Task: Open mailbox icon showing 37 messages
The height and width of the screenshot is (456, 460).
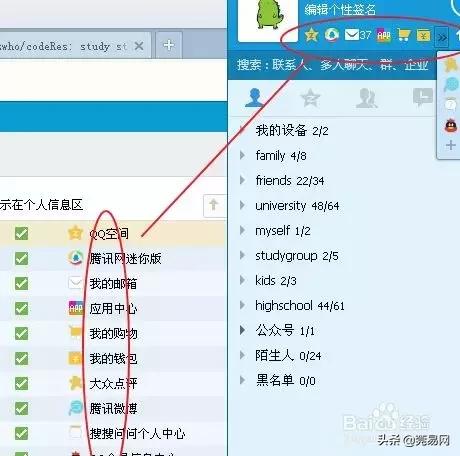Action: pos(358,35)
